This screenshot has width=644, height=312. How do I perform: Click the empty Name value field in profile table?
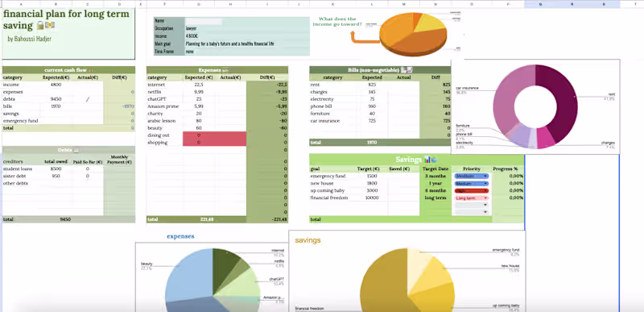coord(204,21)
